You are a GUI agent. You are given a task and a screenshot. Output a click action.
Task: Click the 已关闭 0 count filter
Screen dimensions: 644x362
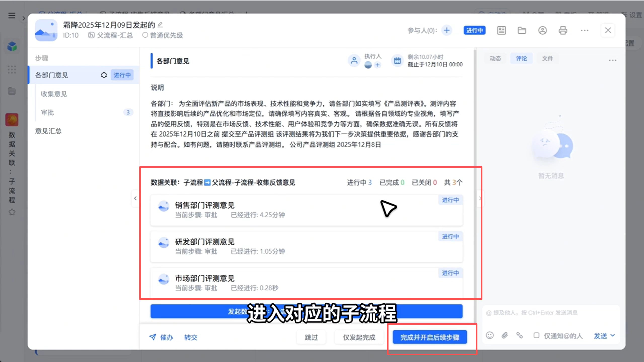click(424, 182)
